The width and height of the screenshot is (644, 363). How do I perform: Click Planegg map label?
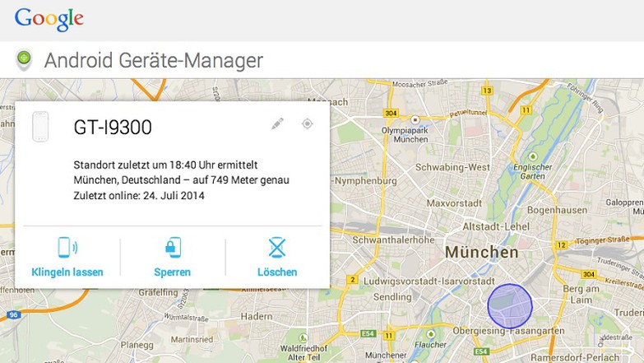point(137,345)
